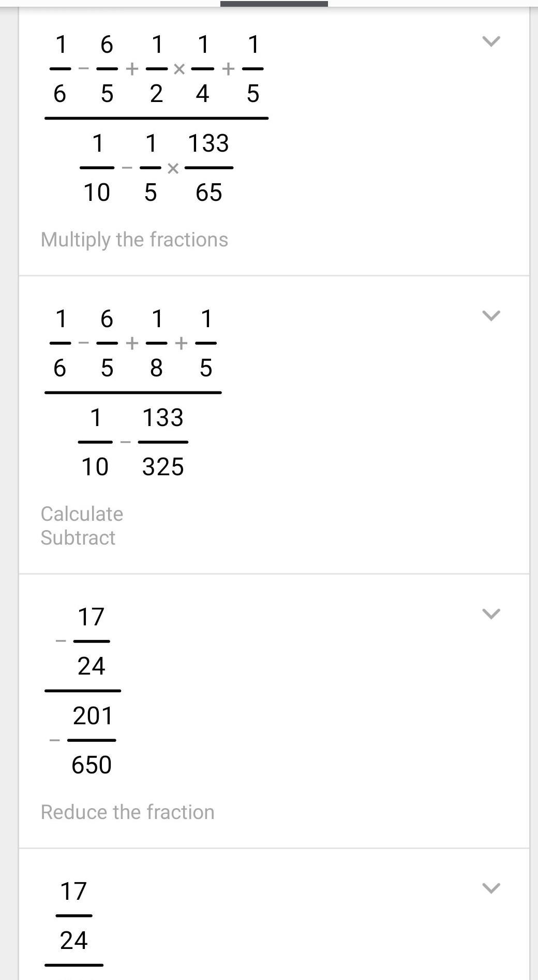Screen dimensions: 538x980
Task: Tap the drag handle bar at top
Action: point(274,4)
